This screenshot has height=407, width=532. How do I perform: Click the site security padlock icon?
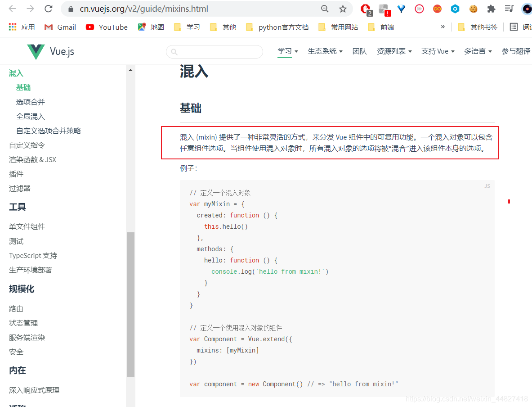pos(70,9)
